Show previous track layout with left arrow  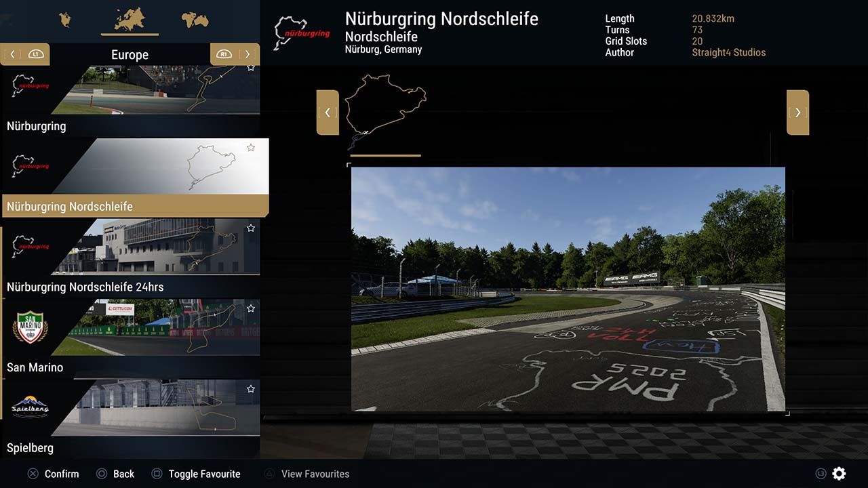click(x=328, y=113)
